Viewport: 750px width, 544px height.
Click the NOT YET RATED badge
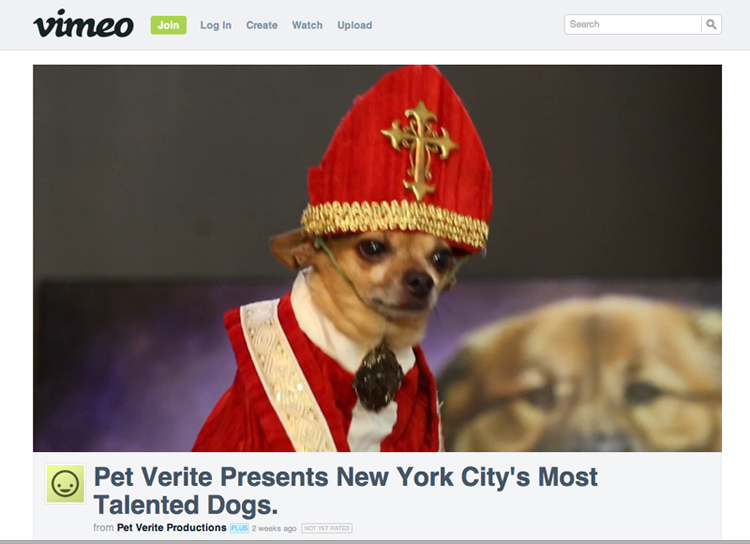[x=327, y=528]
